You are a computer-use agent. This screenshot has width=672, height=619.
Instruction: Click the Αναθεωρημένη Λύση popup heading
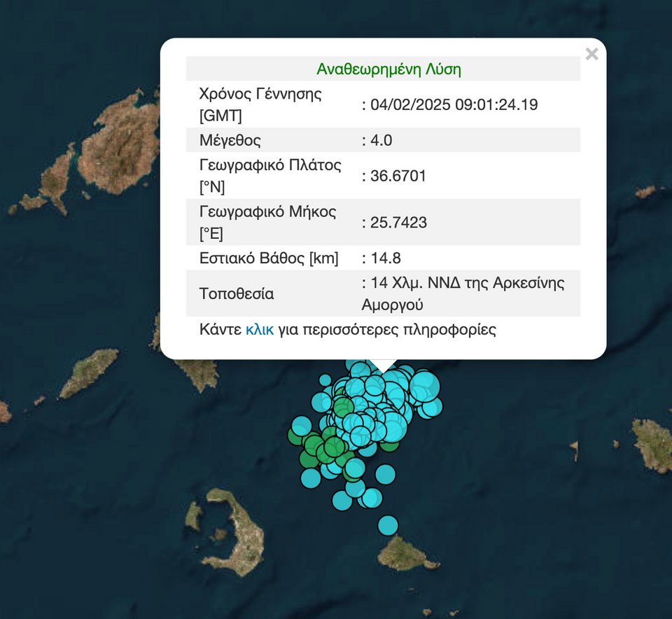(x=388, y=69)
